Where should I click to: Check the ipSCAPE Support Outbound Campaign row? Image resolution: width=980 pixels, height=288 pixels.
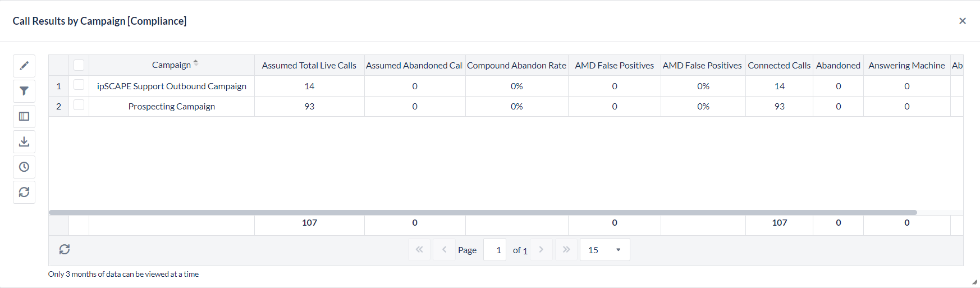(x=79, y=85)
